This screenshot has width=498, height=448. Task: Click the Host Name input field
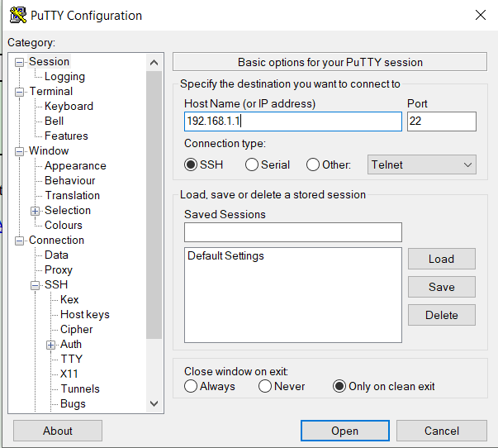click(293, 122)
